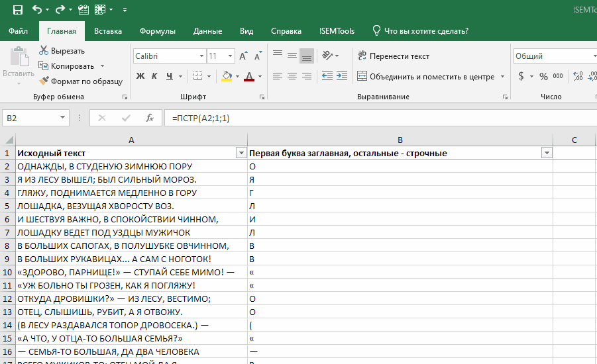Align text to the top of the cell
The width and height of the screenshot is (597, 364).
pyautogui.click(x=278, y=56)
